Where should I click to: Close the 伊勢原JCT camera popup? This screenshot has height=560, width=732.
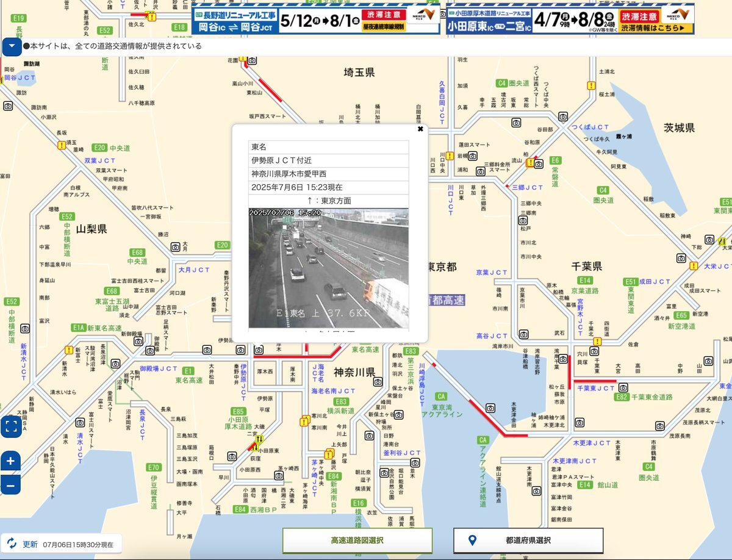coord(420,129)
